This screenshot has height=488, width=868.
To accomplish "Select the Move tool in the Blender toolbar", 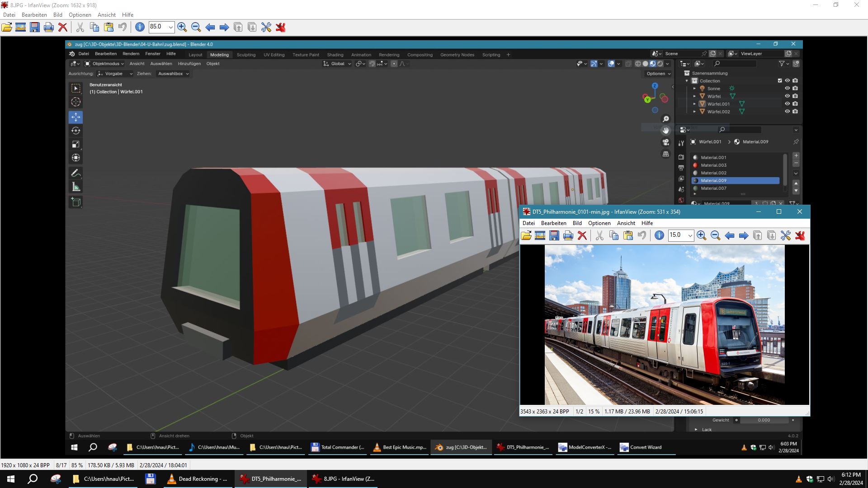I will [x=76, y=117].
